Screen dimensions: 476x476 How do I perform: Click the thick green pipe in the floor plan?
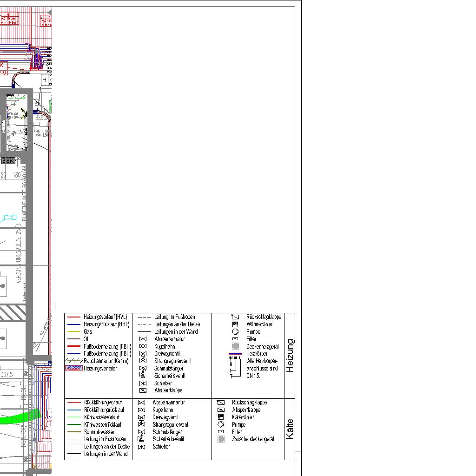coord(20,417)
